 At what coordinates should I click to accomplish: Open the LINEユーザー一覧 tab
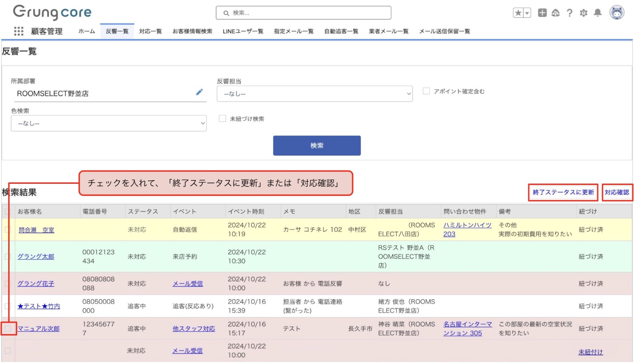(x=243, y=31)
